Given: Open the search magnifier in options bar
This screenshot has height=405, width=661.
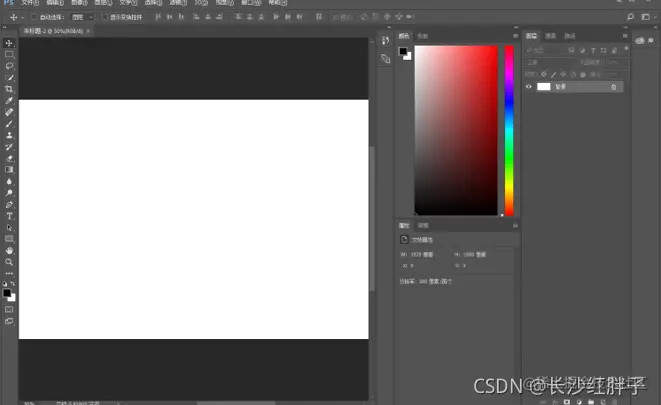Looking at the screenshot, I should point(630,17).
